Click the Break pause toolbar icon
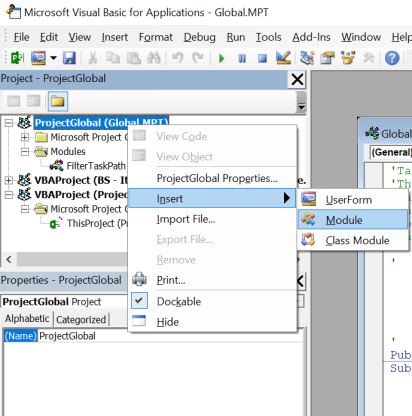The width and height of the screenshot is (412, 416). pyautogui.click(x=242, y=59)
